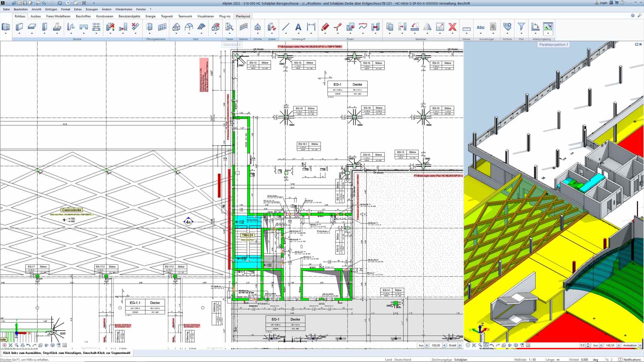Click the mirror tool icon
Image resolution: width=644 pixels, height=362 pixels.
pos(427,27)
